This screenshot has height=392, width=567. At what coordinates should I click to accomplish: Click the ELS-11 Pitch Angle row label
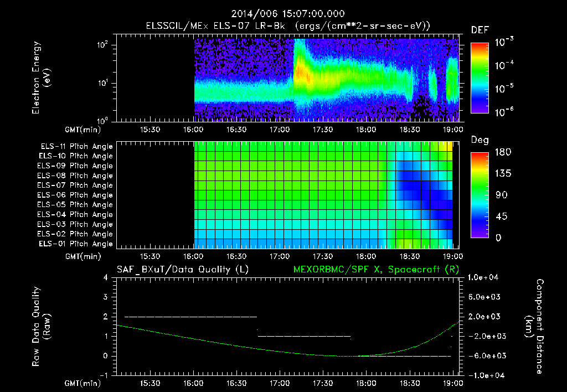(76, 147)
